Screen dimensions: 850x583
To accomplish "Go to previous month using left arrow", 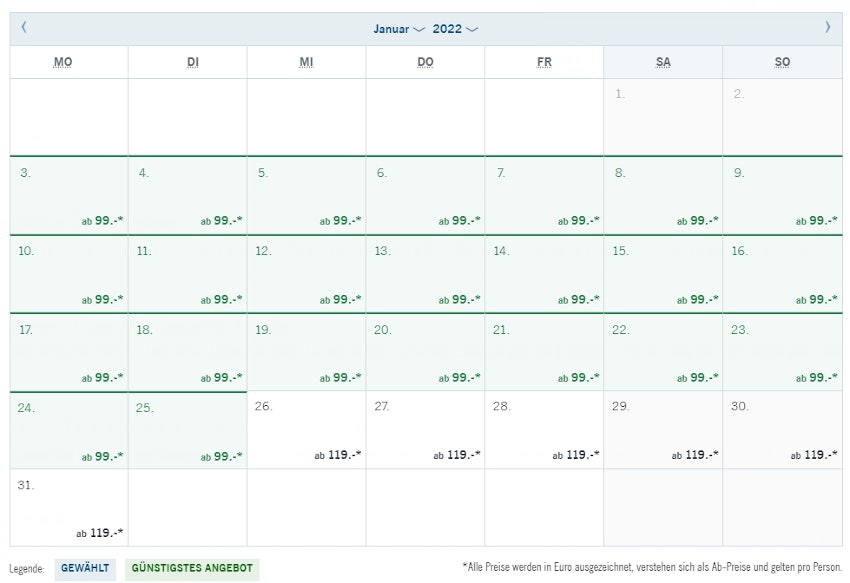I will click(x=23, y=28).
